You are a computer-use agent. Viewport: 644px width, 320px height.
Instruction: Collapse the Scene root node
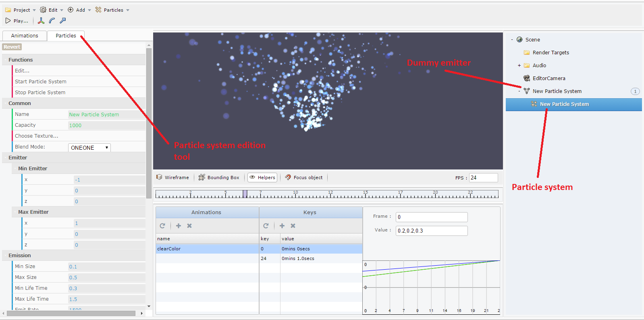[x=512, y=40]
